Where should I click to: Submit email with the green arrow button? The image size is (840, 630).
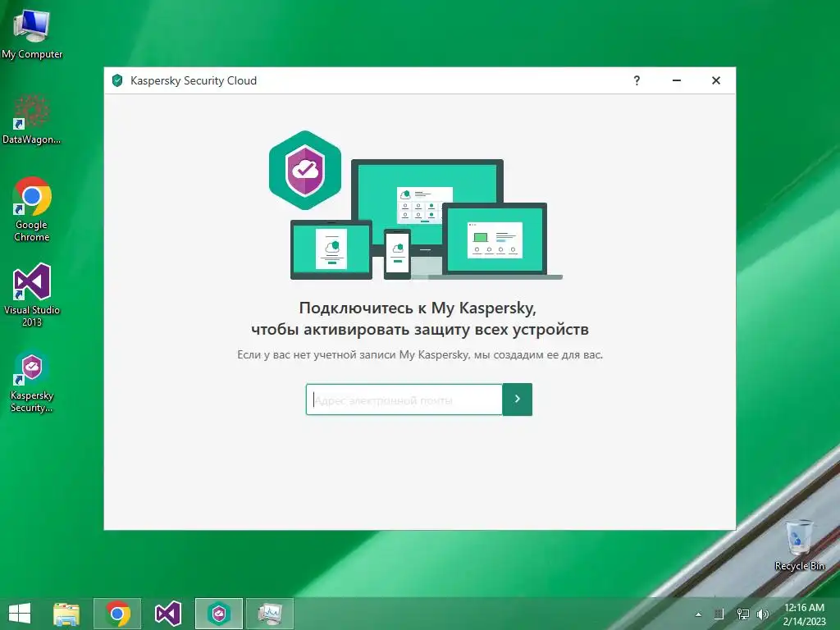point(518,399)
